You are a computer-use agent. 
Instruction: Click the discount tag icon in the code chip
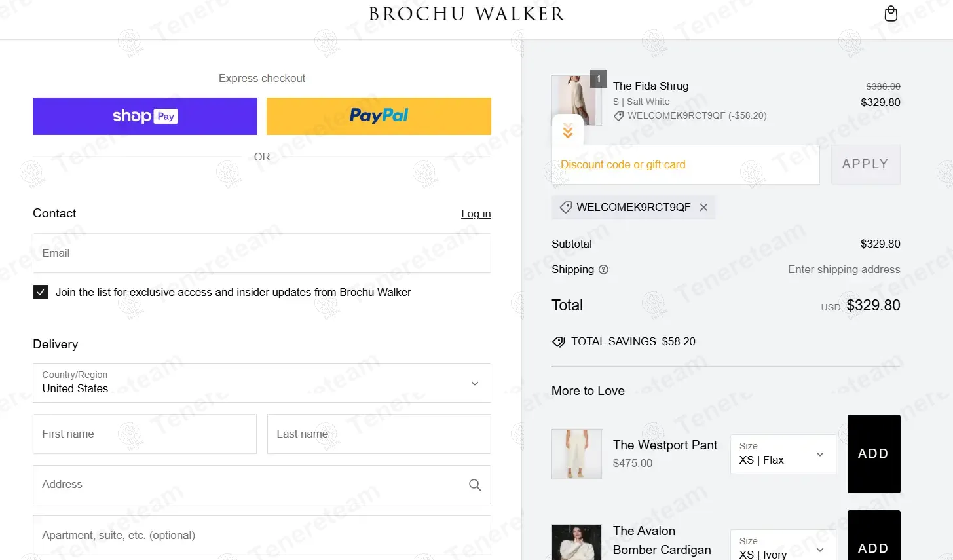566,207
